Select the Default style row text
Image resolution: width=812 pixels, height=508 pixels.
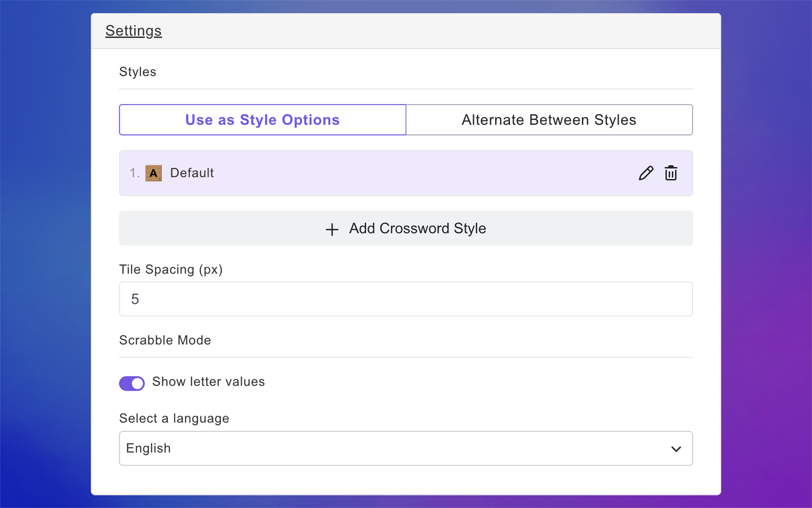tap(192, 173)
